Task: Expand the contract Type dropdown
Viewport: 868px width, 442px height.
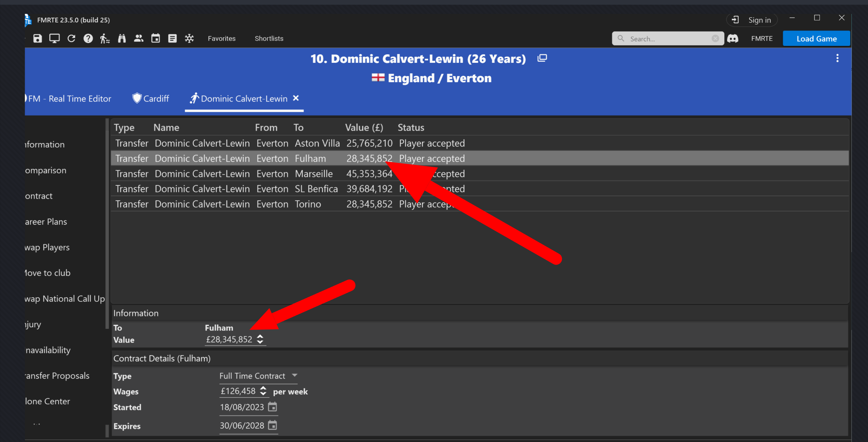Action: pos(258,376)
